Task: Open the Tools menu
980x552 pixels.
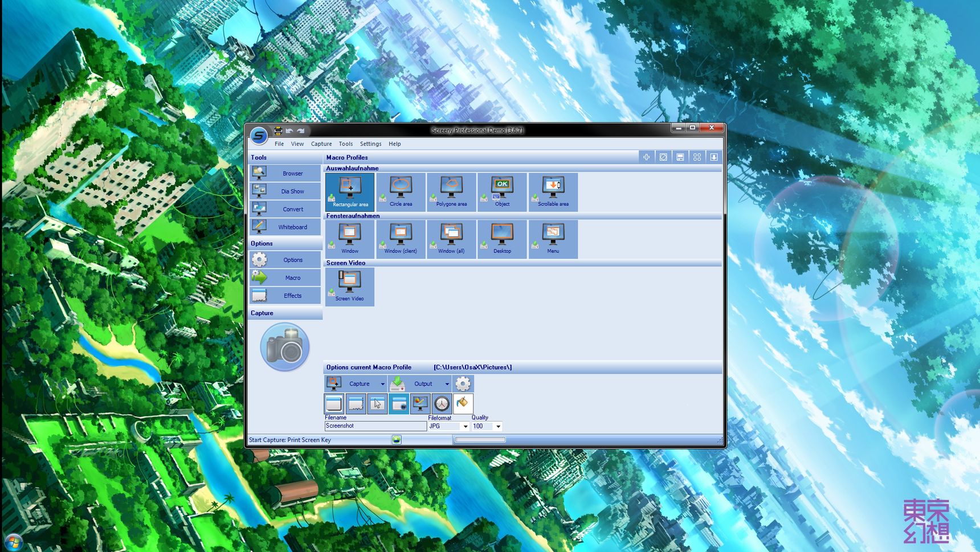Action: pos(346,144)
